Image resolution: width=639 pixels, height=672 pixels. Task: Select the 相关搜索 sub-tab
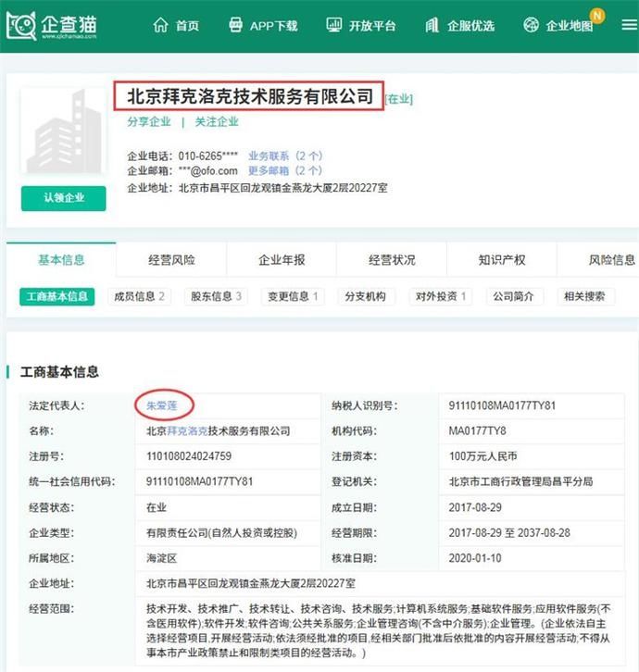click(584, 296)
